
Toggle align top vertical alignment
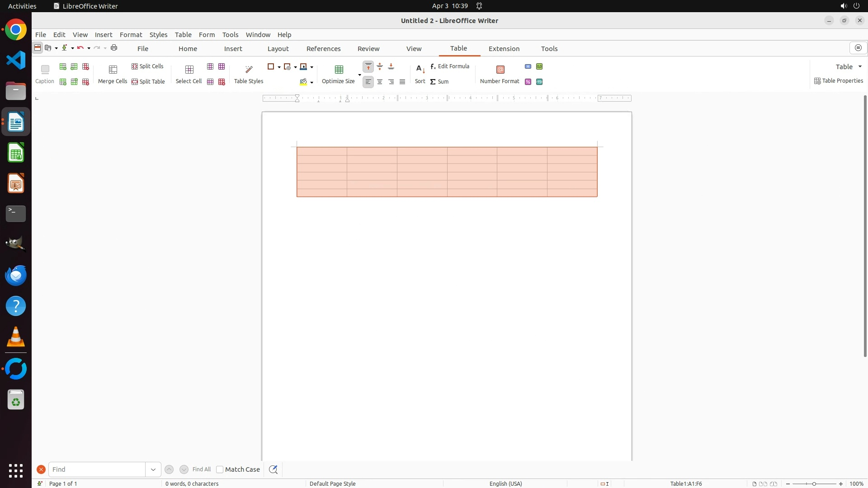pyautogui.click(x=368, y=67)
